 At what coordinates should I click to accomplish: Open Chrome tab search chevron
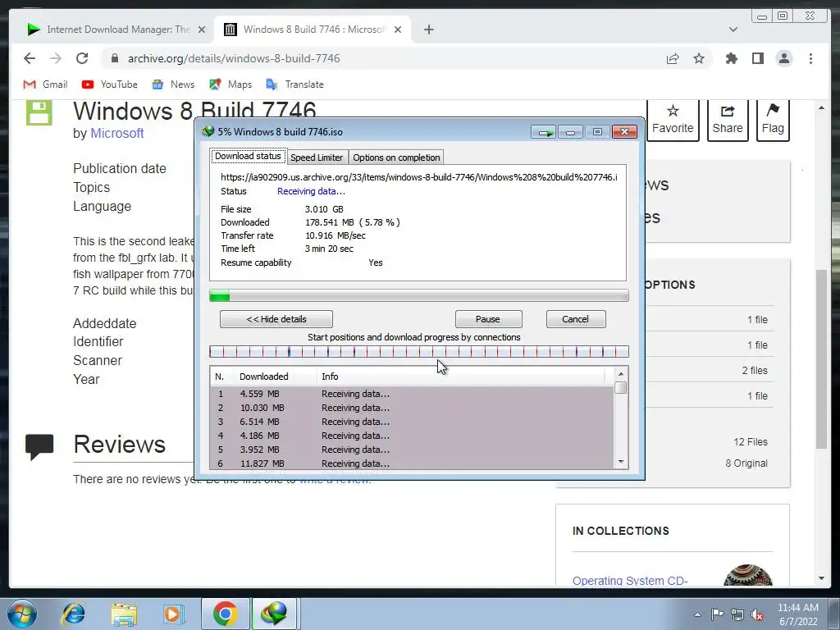click(733, 30)
